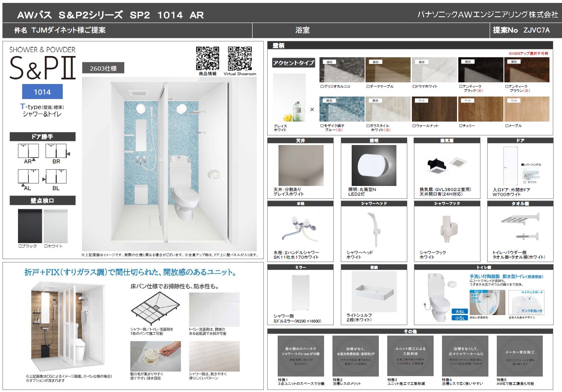Click the 特徴3 feature thumbnail
Image resolution: width=562 pixels, height=392 pixels.
[410, 356]
